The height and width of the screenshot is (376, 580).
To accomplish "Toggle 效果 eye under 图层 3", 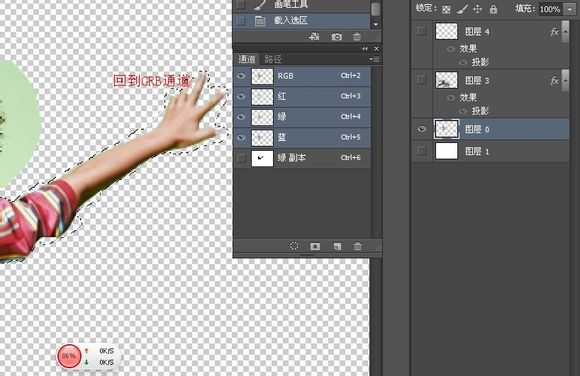I will [451, 98].
